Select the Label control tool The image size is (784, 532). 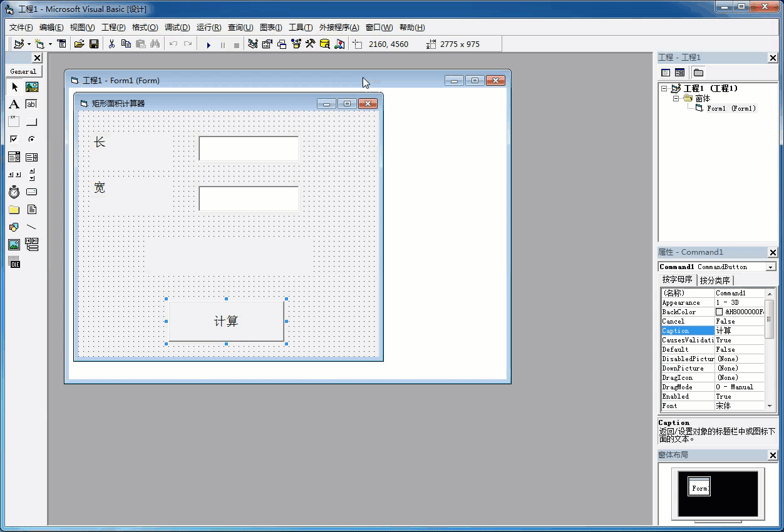[x=14, y=105]
